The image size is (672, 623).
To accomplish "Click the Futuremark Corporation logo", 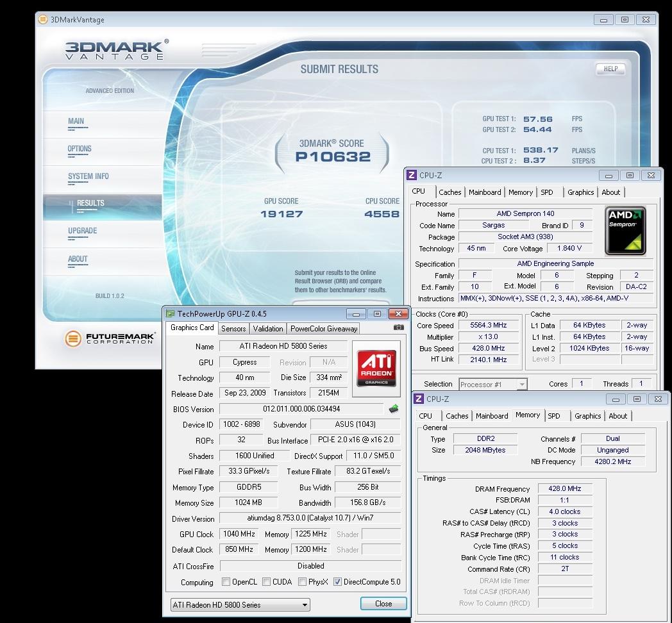I will coord(109,338).
